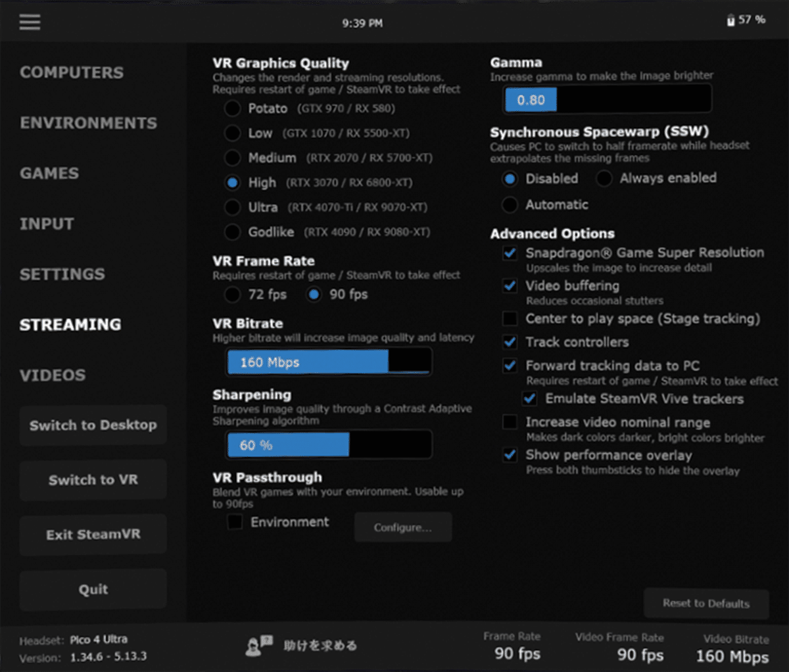Enable Increase video nominal range

point(510,422)
